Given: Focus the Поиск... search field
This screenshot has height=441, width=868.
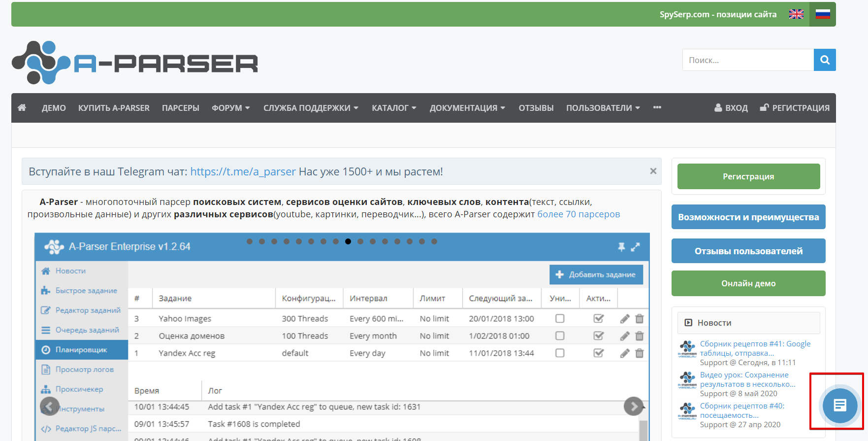Looking at the screenshot, I should click(x=748, y=60).
